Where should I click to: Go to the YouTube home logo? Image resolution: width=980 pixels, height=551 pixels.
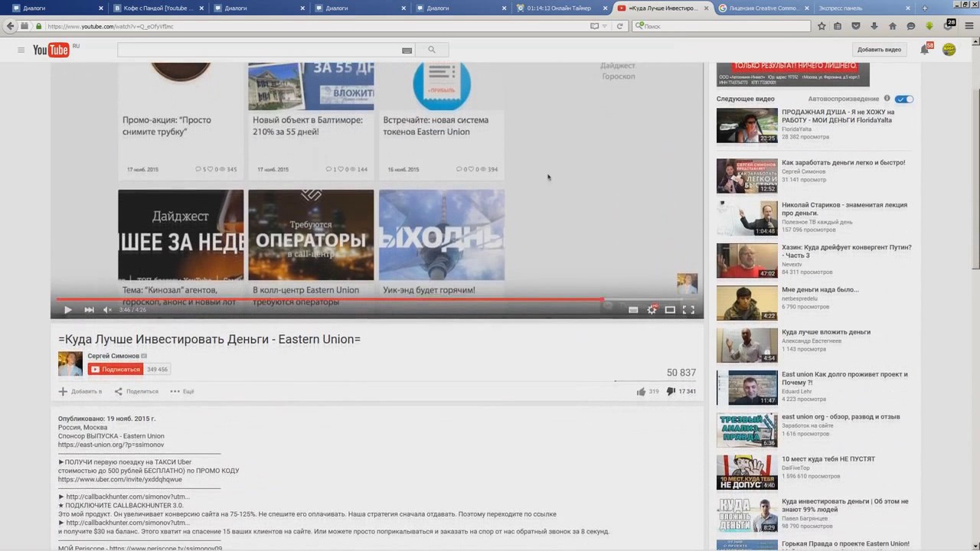[53, 50]
